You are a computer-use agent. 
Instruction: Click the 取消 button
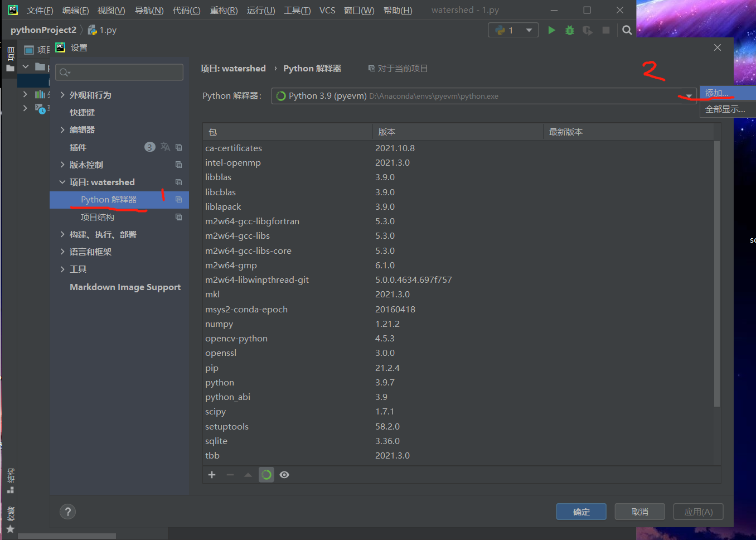[x=639, y=512]
